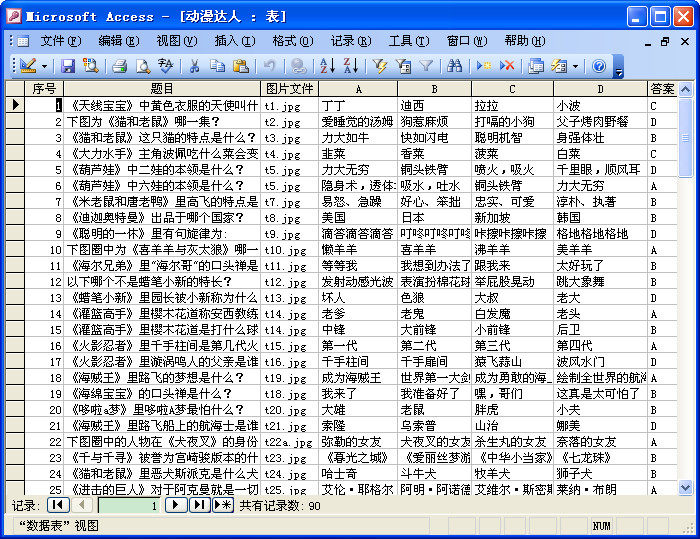Image resolution: width=700 pixels, height=539 pixels.
Task: Select column header A
Action: [358, 89]
